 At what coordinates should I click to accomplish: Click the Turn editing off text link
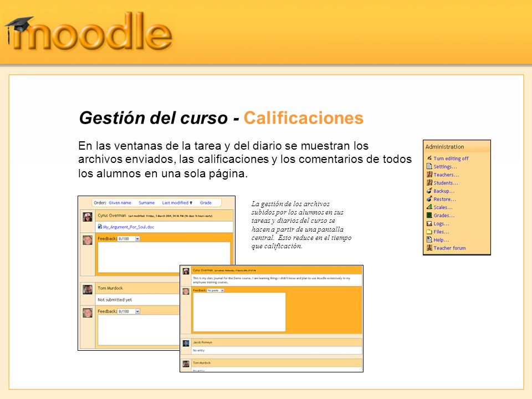451,158
